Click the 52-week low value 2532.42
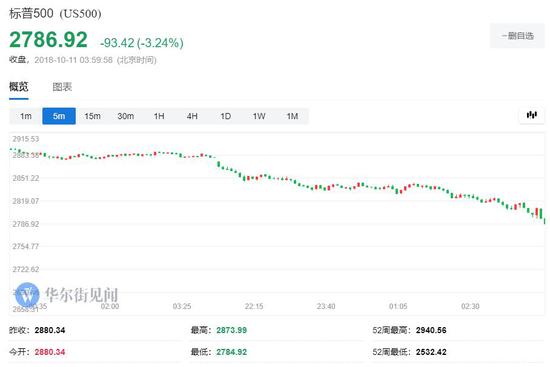The width and height of the screenshot is (550, 367). tap(431, 352)
